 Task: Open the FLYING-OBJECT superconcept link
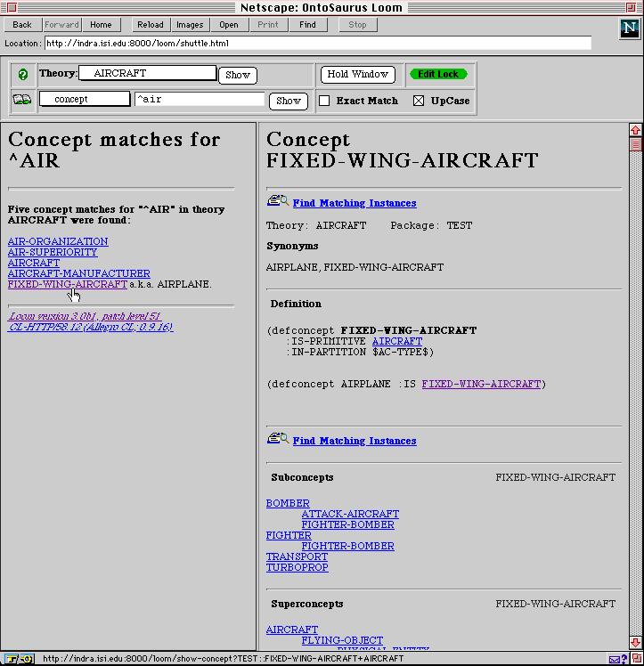pos(342,640)
